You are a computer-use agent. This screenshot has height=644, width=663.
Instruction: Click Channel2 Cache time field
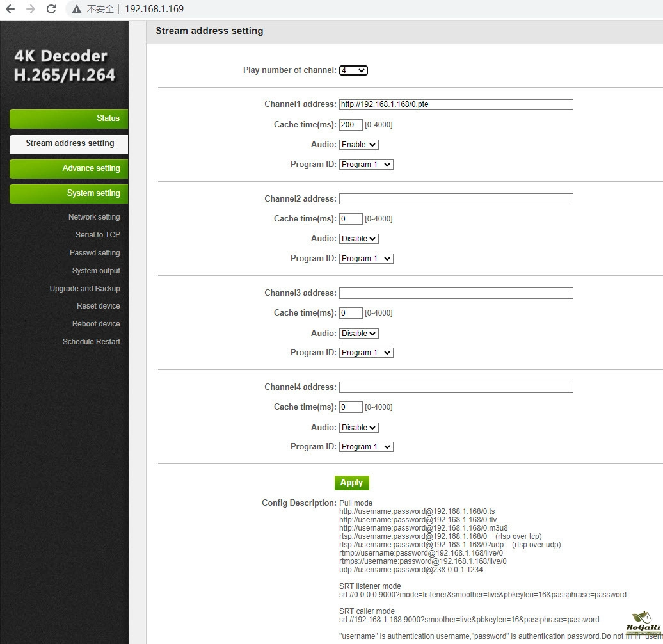(x=351, y=219)
